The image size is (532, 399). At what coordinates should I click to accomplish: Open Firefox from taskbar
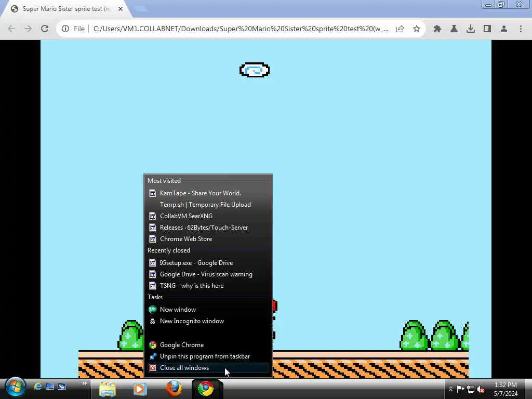[x=174, y=389]
